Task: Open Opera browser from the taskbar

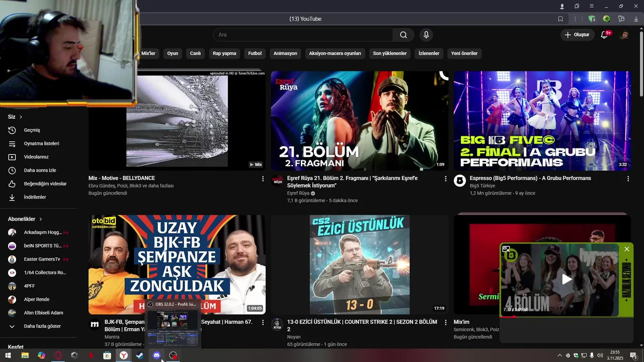Action: click(58, 355)
